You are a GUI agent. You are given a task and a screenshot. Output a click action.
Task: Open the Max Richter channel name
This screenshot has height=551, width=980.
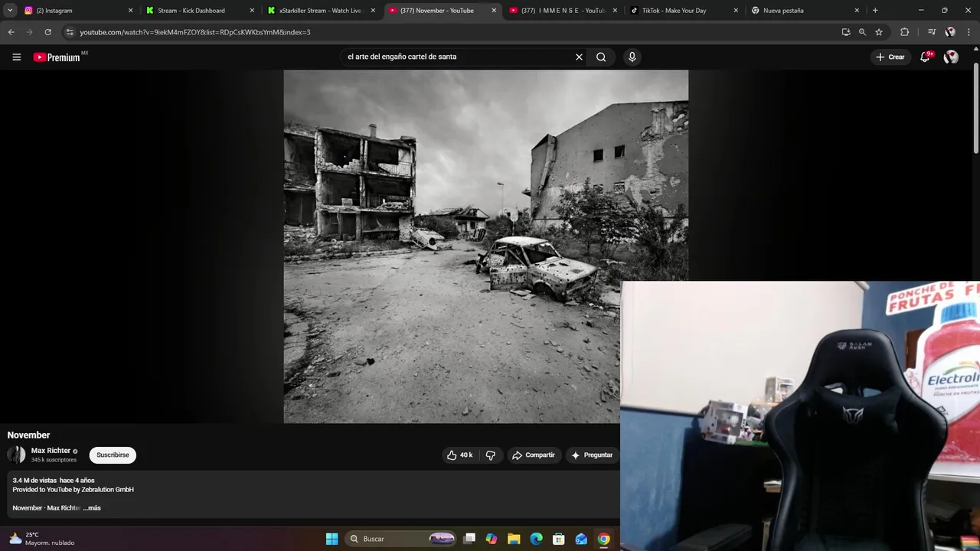(51, 451)
